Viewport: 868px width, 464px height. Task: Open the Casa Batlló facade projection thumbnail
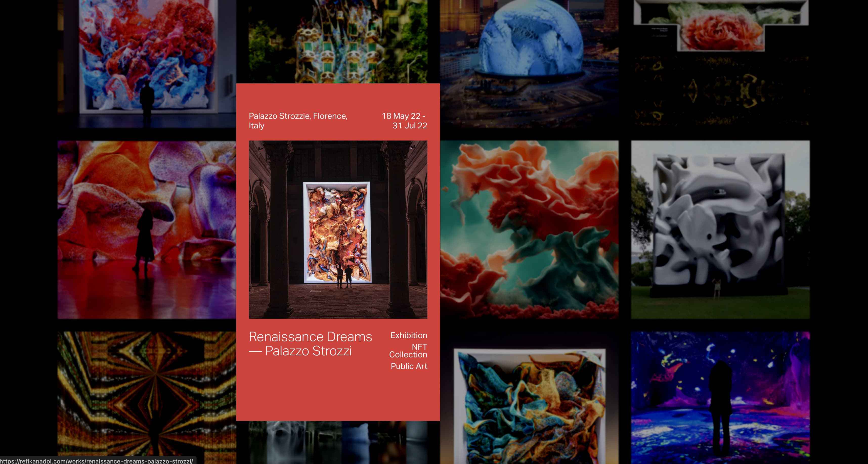coord(338,42)
